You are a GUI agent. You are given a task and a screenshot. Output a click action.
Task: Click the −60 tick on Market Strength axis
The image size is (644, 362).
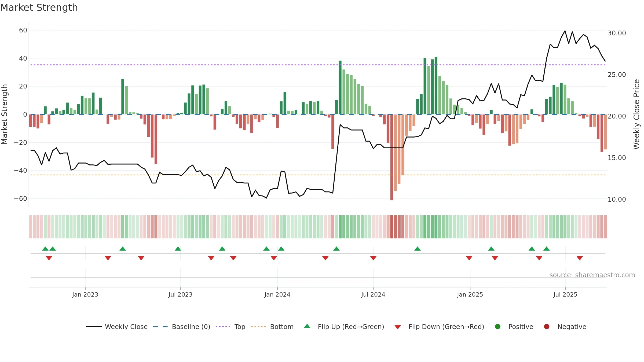pyautogui.click(x=21, y=199)
